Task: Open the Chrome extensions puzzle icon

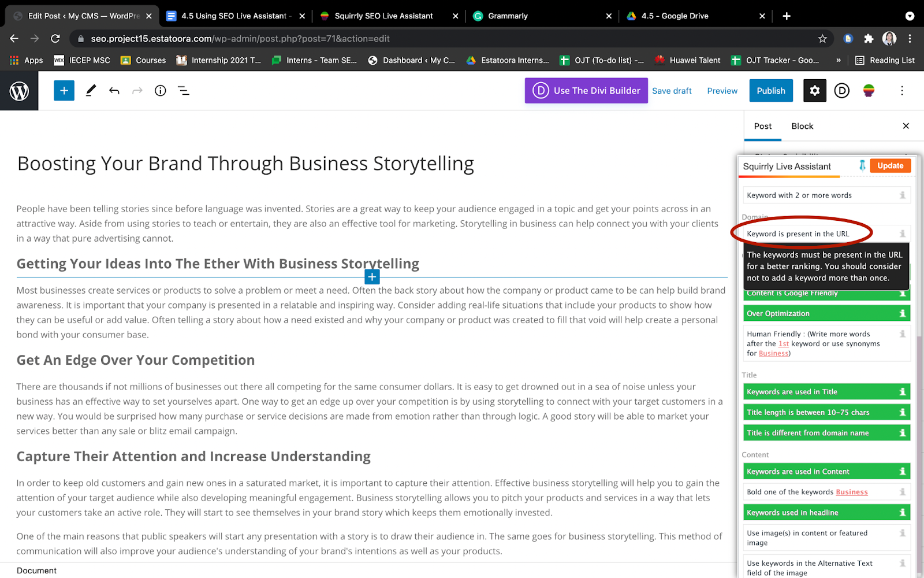Action: [x=869, y=39]
